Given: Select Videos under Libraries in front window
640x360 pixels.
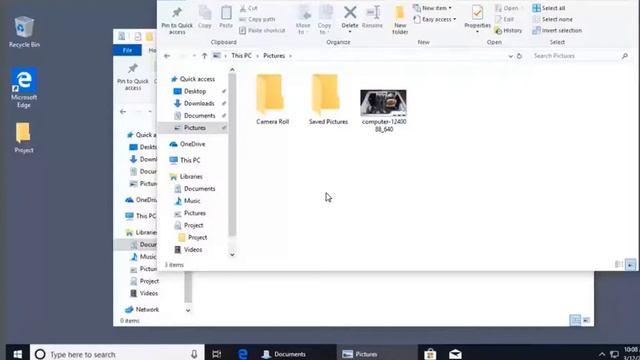Looking at the screenshot, I should (x=188, y=250).
